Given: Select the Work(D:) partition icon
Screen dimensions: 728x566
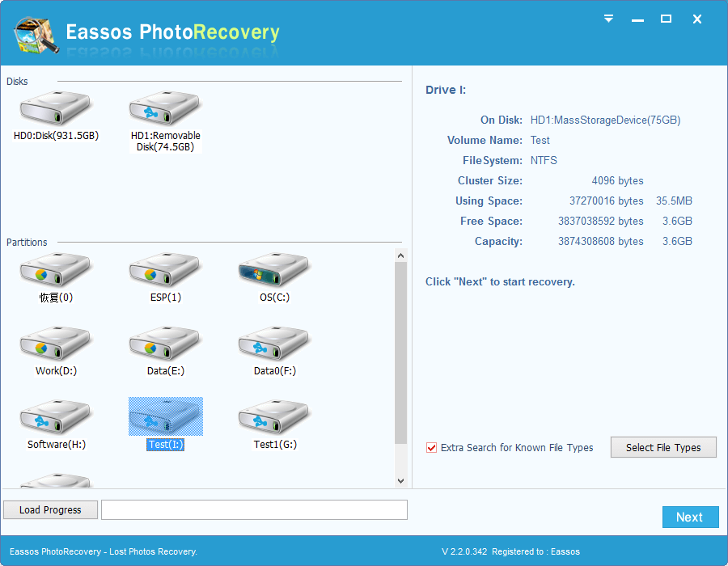Looking at the screenshot, I should pos(55,344).
